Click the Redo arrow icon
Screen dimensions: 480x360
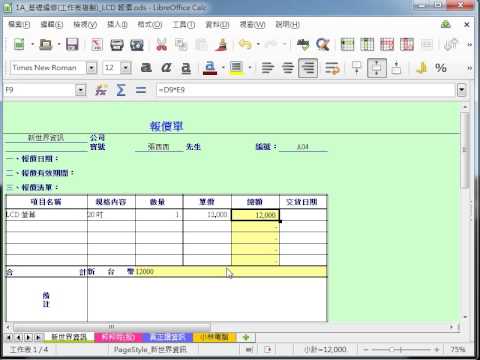coord(272,44)
